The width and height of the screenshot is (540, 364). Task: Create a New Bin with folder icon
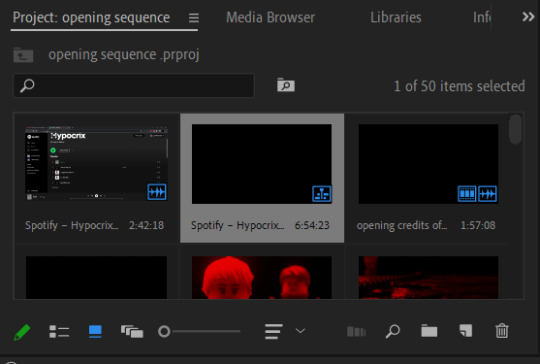[x=429, y=331]
